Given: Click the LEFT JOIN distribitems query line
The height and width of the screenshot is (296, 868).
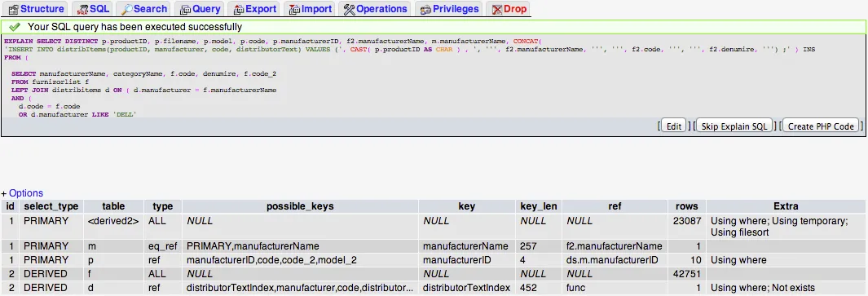Looking at the screenshot, I should (x=144, y=90).
